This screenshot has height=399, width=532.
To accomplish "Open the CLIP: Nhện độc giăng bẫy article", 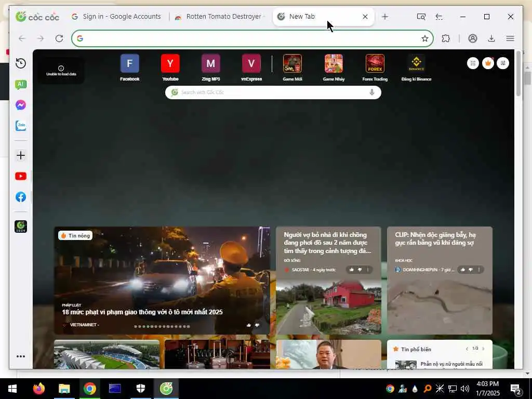I will point(440,280).
